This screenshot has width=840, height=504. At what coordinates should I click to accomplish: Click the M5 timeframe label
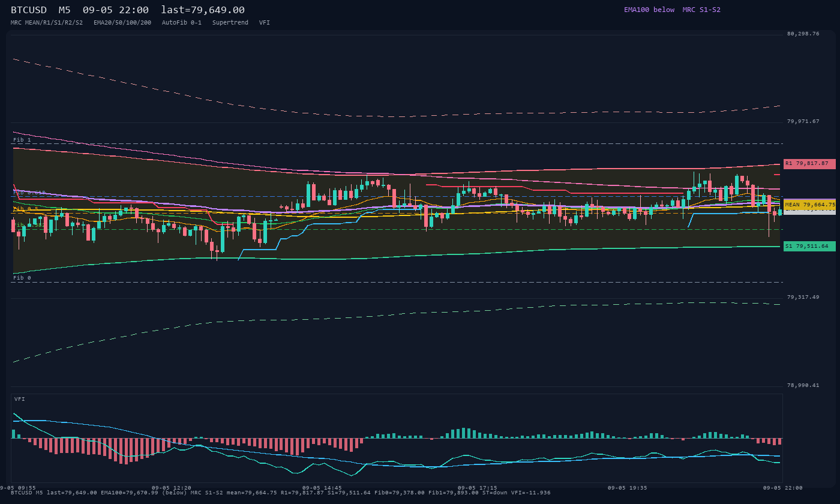pyautogui.click(x=65, y=10)
